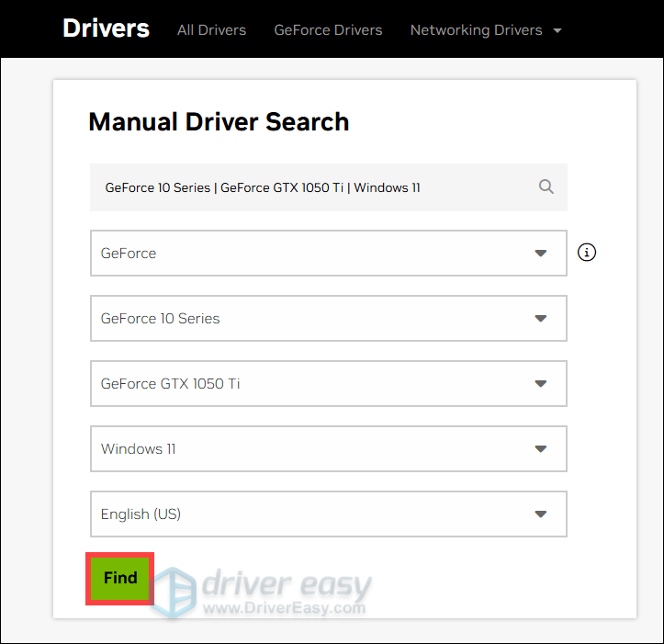Click the arrow on GeForce product type dropdown

(541, 253)
